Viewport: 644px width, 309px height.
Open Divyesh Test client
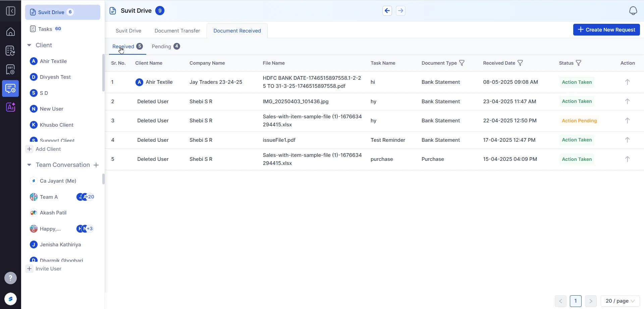click(55, 77)
